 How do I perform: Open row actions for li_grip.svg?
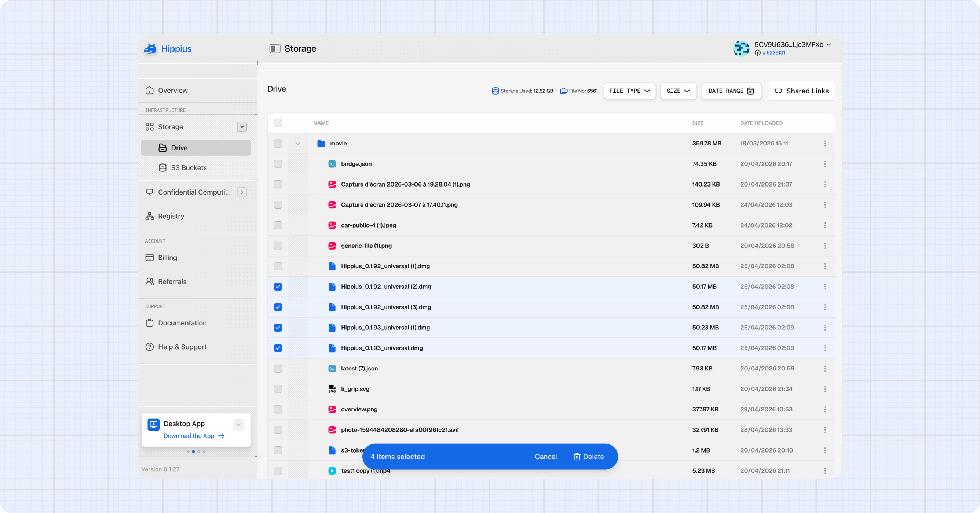[x=825, y=389]
